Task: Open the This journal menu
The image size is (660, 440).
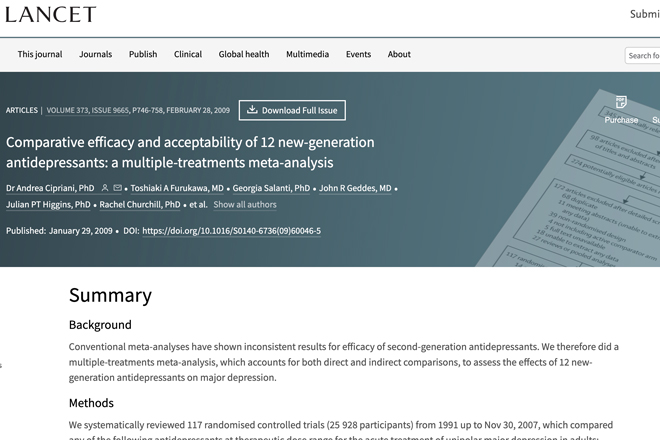Action: point(40,54)
